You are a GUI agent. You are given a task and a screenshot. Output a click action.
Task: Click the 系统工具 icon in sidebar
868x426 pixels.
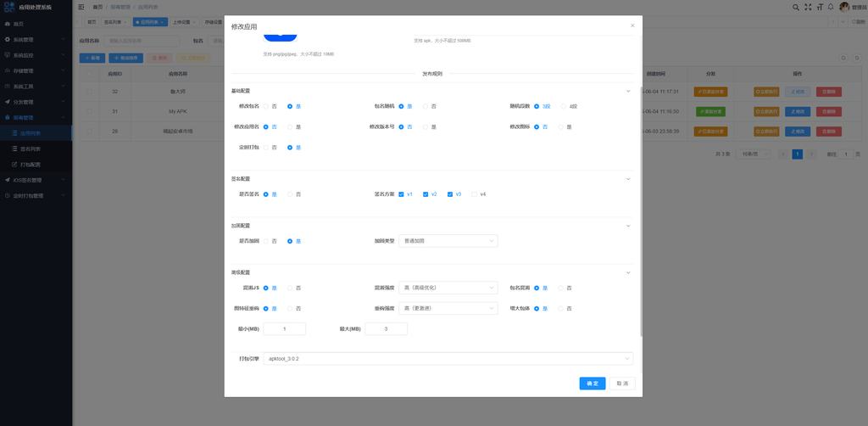tap(7, 87)
